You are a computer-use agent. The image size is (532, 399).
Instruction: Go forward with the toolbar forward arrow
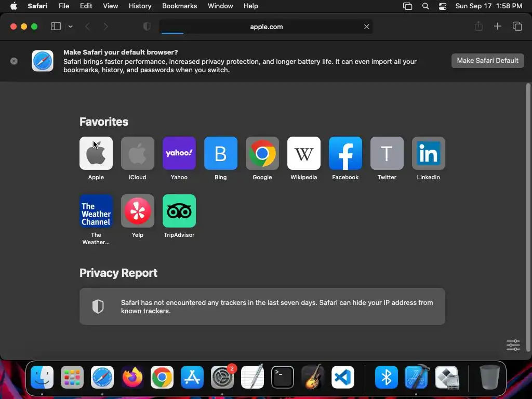105,26
